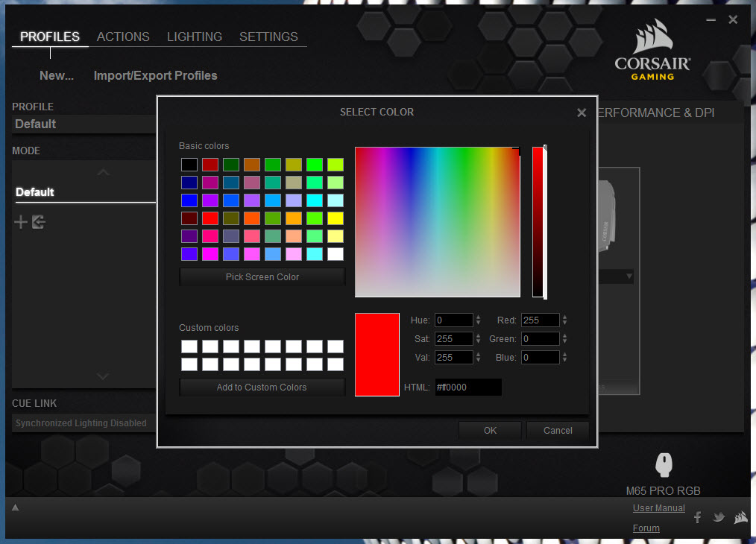The image size is (756, 544).
Task: Click the red color preview box
Action: [x=377, y=355]
